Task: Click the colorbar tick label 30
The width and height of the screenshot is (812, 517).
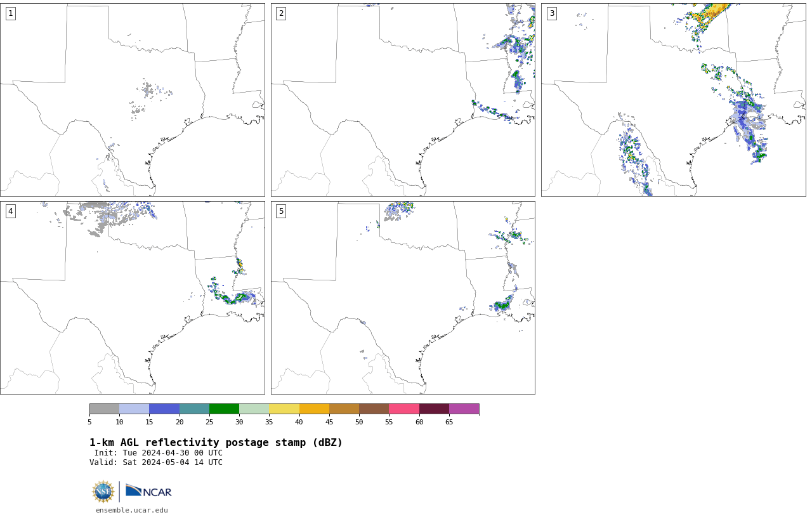Action: coord(239,422)
